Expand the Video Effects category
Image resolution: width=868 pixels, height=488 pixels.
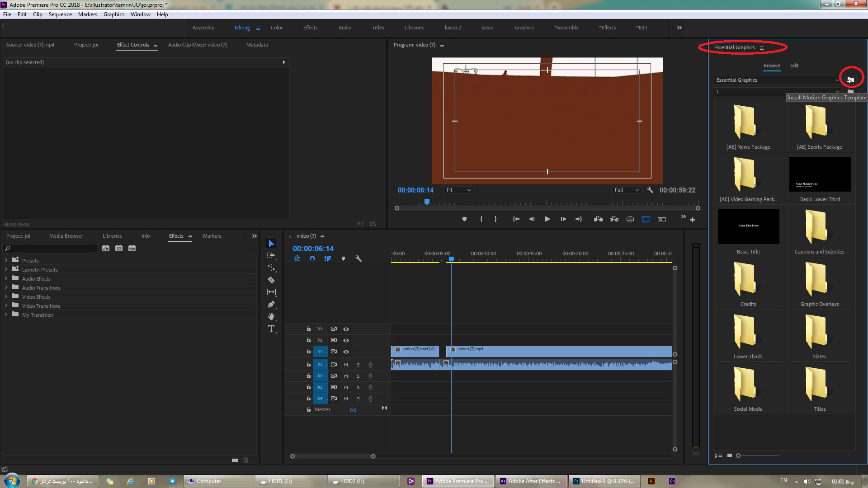pyautogui.click(x=6, y=296)
